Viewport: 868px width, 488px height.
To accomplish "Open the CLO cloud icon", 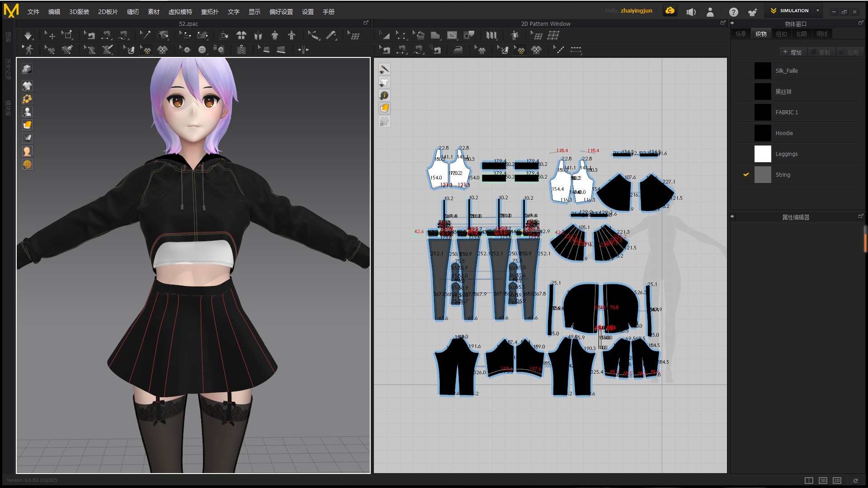I will coord(670,11).
